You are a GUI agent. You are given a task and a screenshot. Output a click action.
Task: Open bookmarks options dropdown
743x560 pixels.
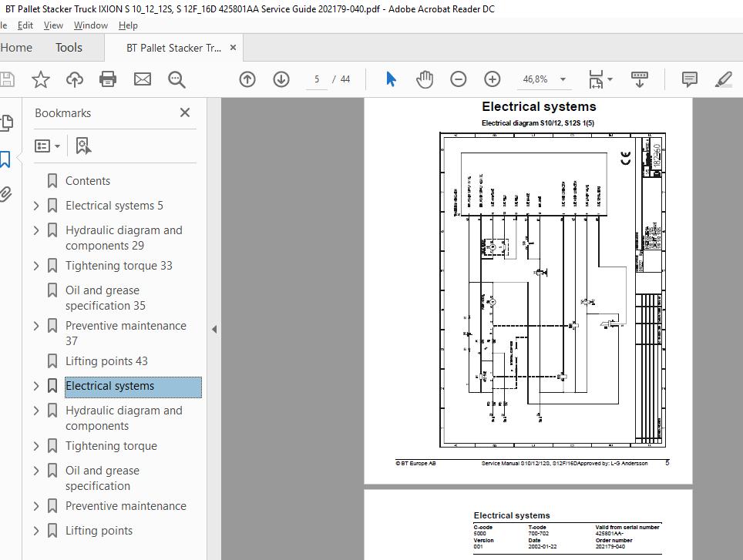pos(47,146)
